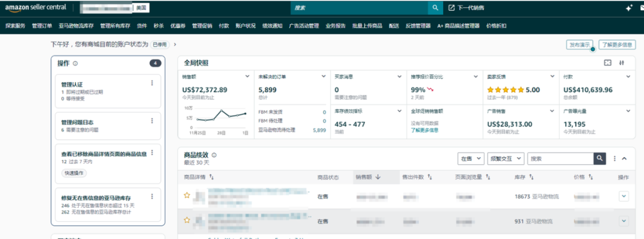Image resolution: width=644 pixels, height=239 pixels.
Task: Open A+ 商品描述管理器 menu item
Action: click(459, 26)
